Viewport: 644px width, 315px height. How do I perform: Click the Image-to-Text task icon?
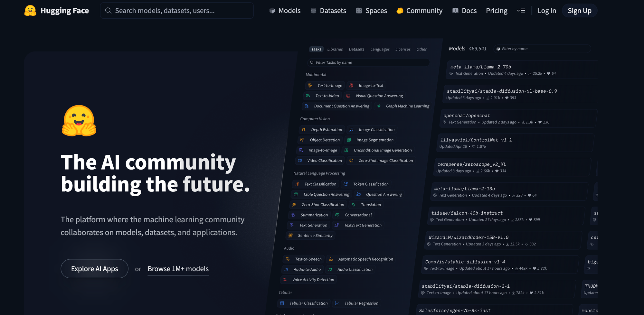(351, 86)
